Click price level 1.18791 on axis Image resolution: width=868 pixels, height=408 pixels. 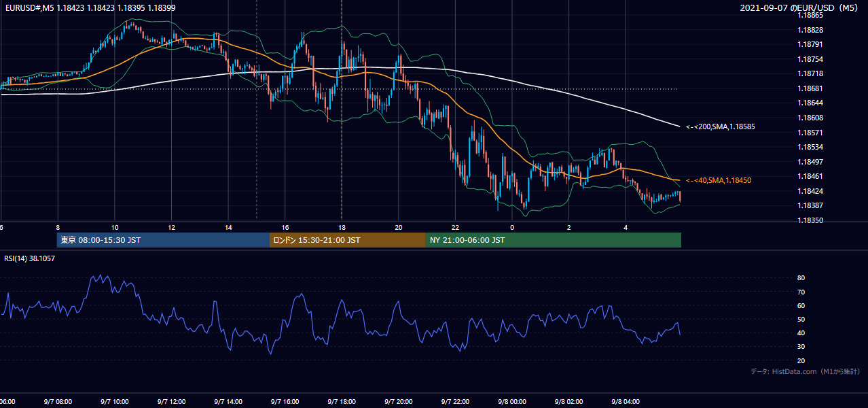tap(812, 44)
